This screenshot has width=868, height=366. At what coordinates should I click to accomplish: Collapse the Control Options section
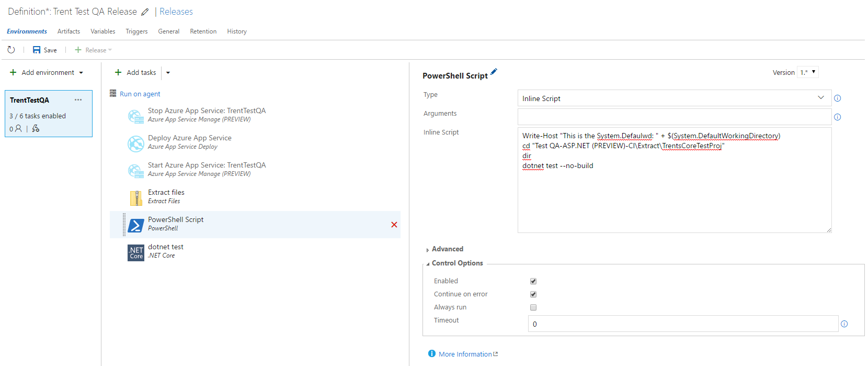455,263
